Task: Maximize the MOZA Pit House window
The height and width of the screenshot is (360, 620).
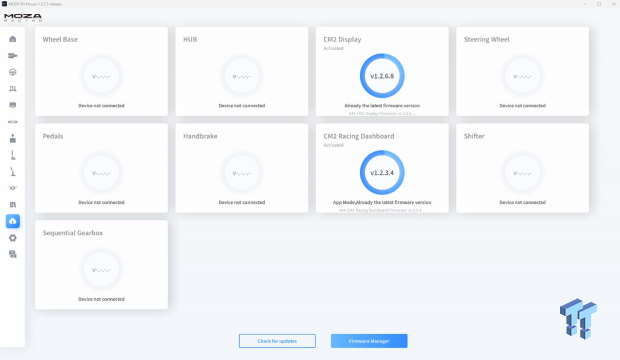Action: 599,4
